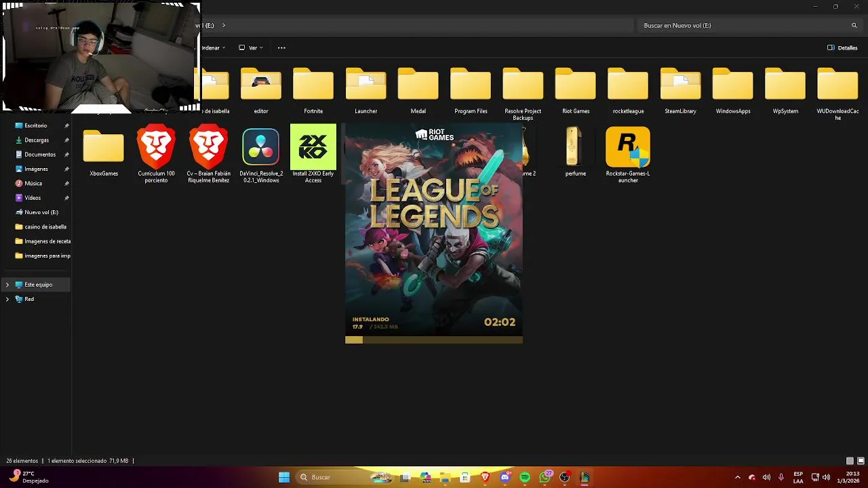868x488 pixels.
Task: Open the WpSystem folder
Action: tap(785, 91)
